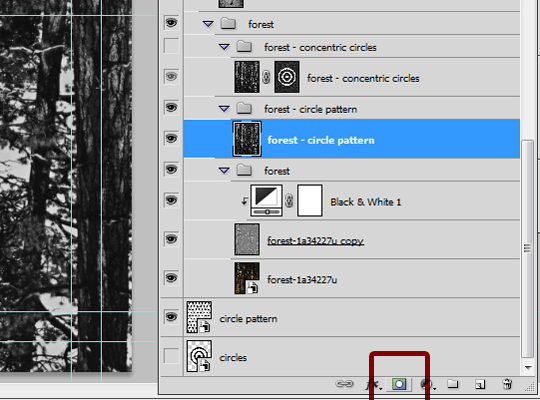
Task: Collapse the nested forest group
Action: click(x=224, y=170)
